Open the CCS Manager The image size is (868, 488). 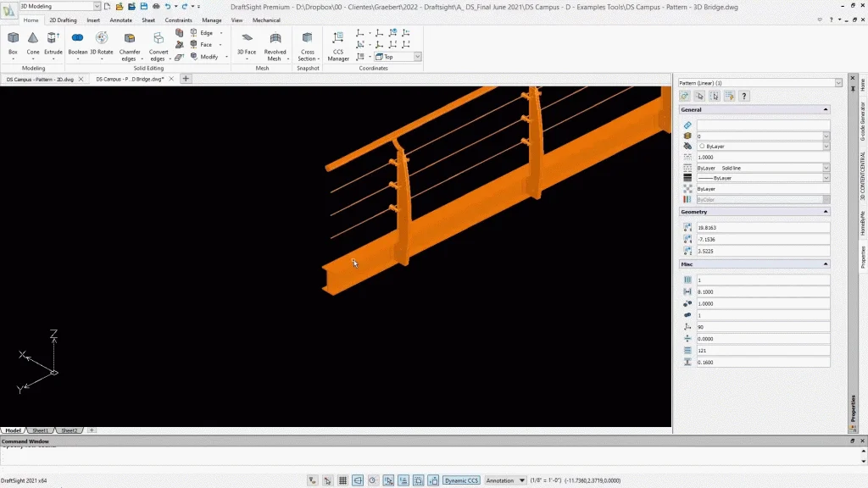338,44
